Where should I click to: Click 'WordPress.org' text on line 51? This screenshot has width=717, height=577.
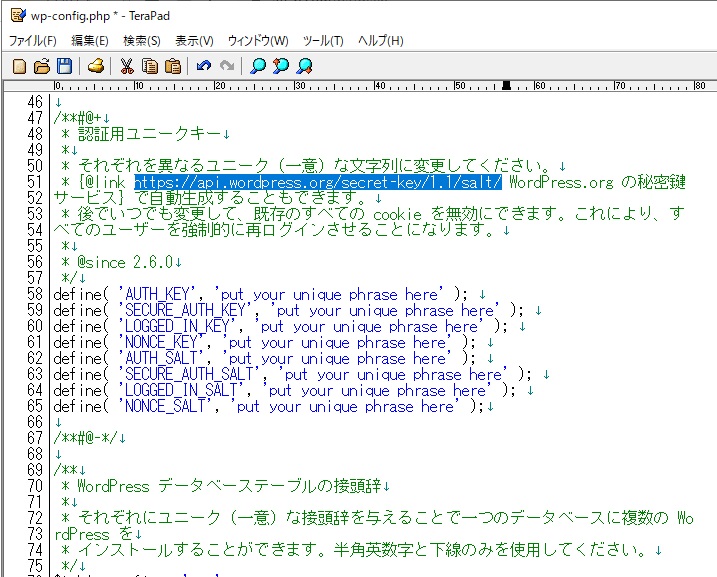(x=561, y=182)
